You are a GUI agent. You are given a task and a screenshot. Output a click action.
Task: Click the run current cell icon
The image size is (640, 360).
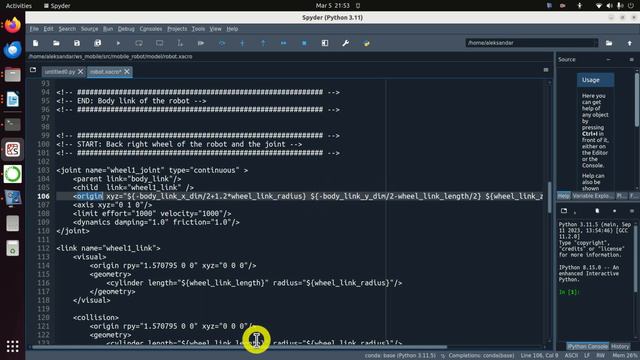[x=139, y=43]
